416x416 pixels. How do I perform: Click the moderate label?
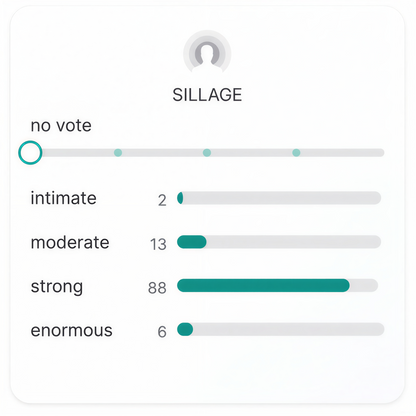70,242
